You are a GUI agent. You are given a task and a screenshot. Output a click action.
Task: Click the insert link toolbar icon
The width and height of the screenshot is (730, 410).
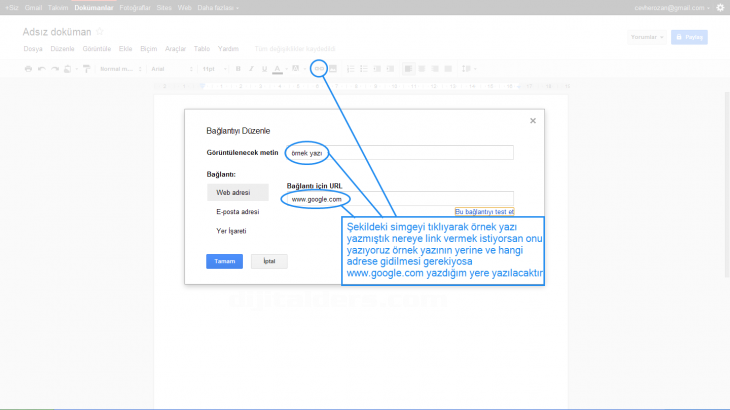319,68
